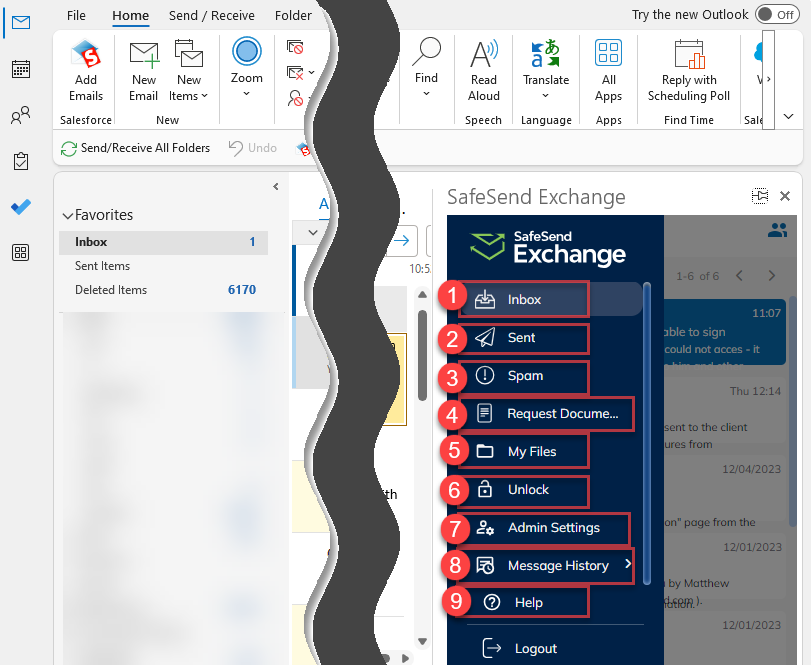This screenshot has height=665, width=811.
Task: Click Send/Receive All Folders
Action: click(x=135, y=147)
